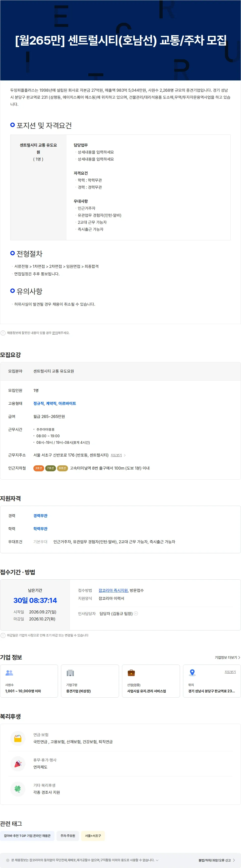Click the 연금·보험 wallet icon

[x=18, y=738]
